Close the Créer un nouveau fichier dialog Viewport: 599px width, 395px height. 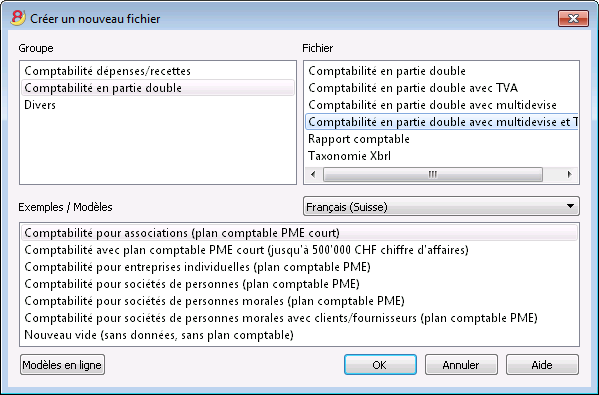click(573, 18)
